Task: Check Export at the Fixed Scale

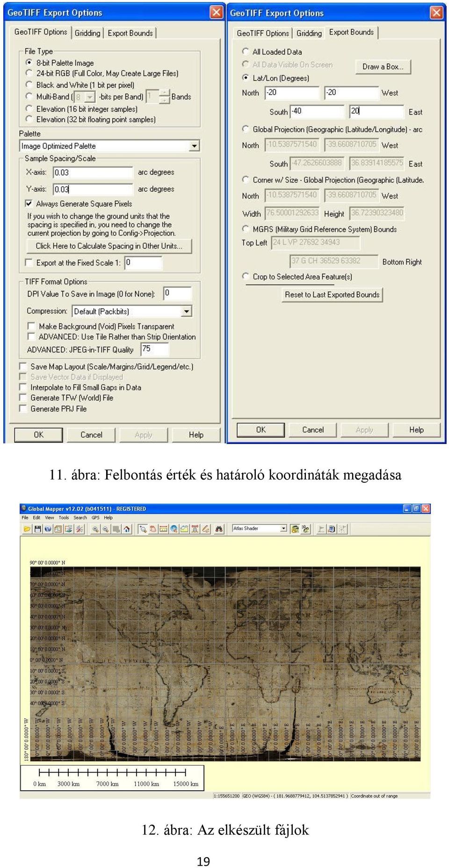Action: point(29,262)
